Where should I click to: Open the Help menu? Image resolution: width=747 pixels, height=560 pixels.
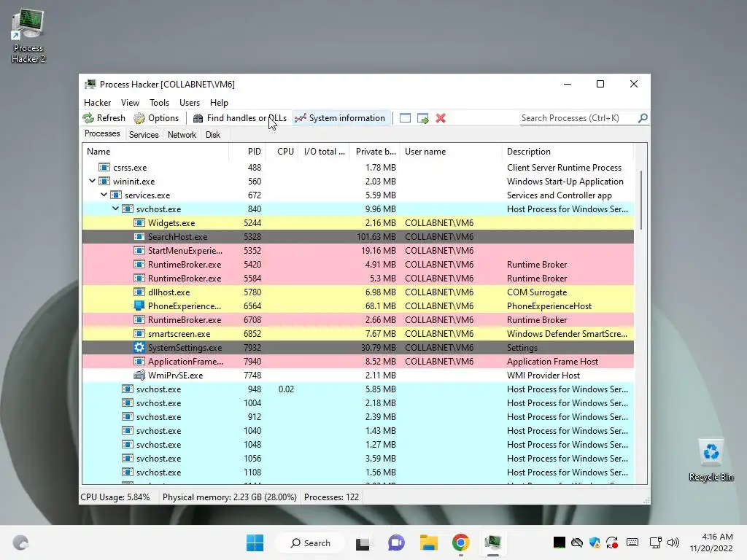pos(219,102)
